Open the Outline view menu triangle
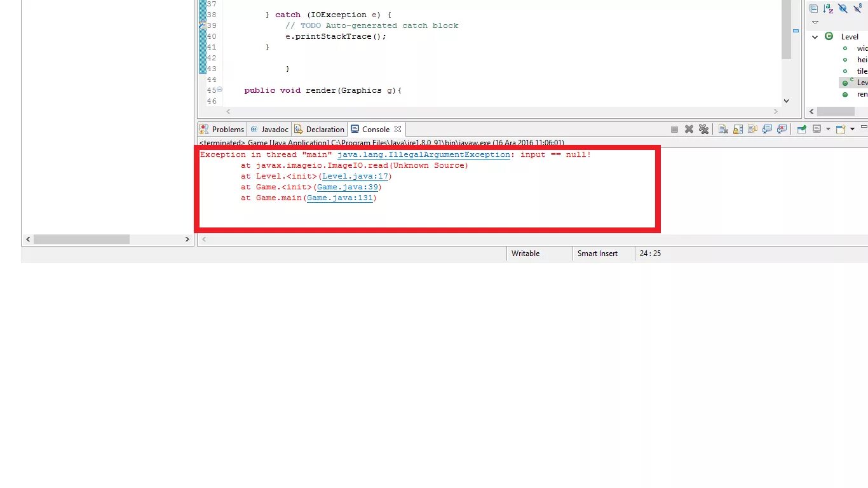This screenshot has height=488, width=868. [815, 22]
